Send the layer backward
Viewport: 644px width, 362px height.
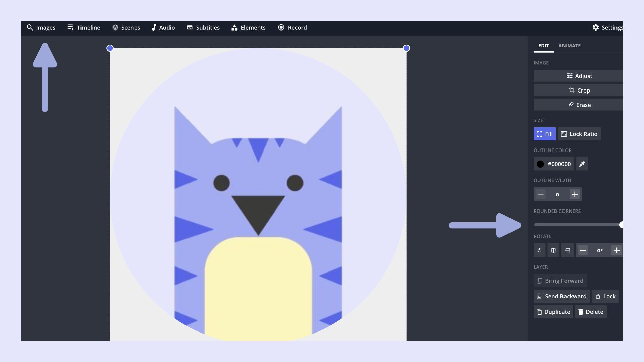[x=561, y=296]
